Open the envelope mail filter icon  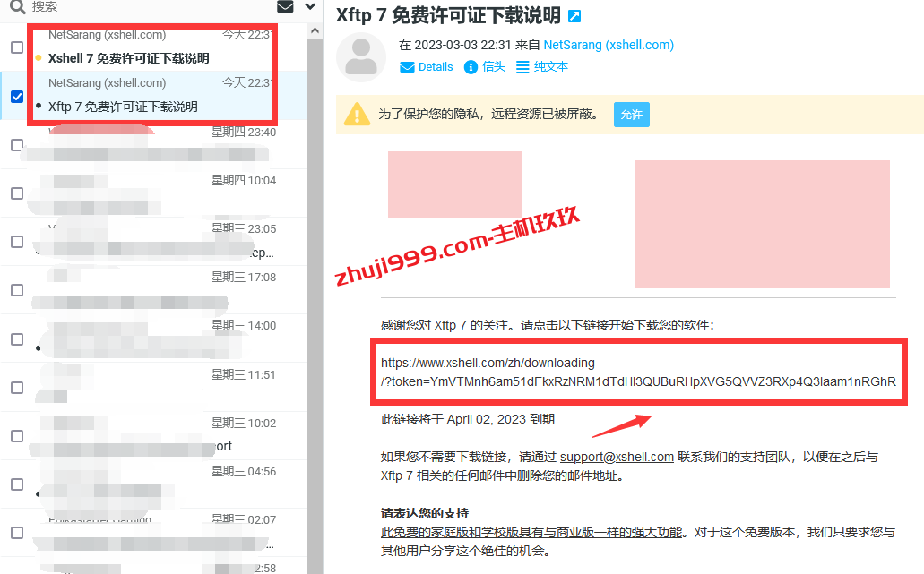(285, 6)
